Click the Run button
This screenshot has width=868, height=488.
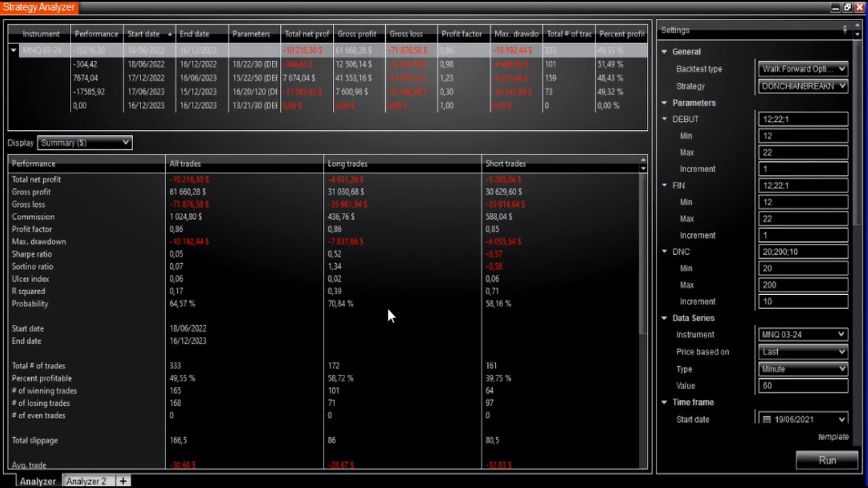[827, 460]
